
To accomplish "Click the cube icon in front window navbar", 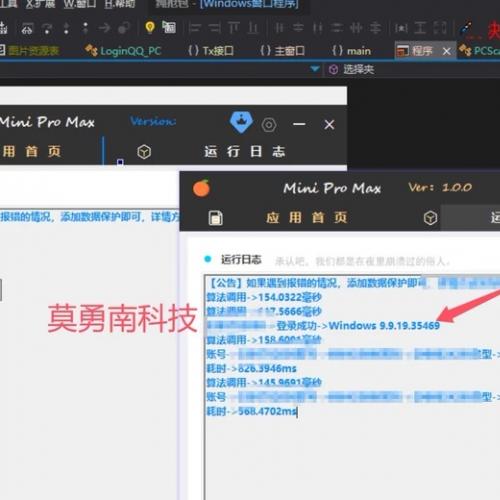I will (x=430, y=218).
